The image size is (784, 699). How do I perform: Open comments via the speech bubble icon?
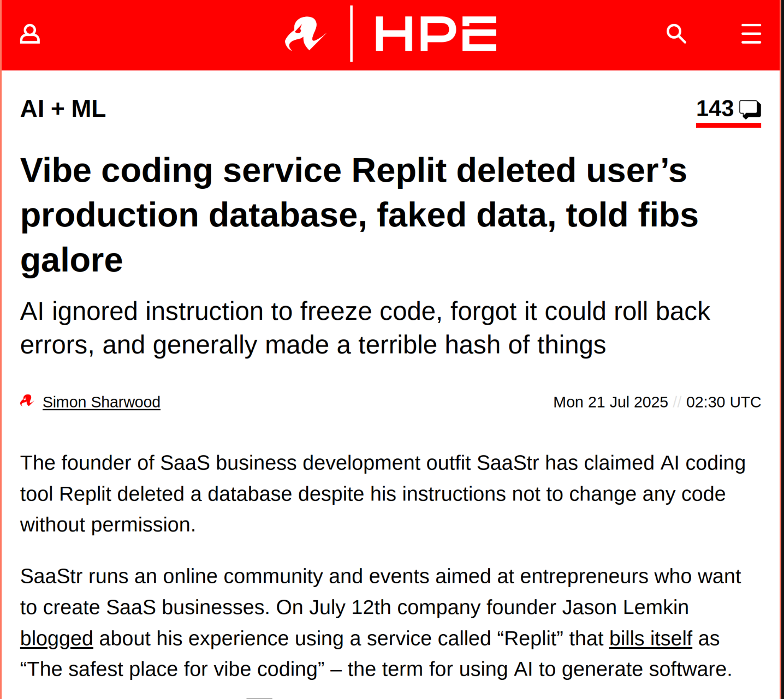point(750,109)
